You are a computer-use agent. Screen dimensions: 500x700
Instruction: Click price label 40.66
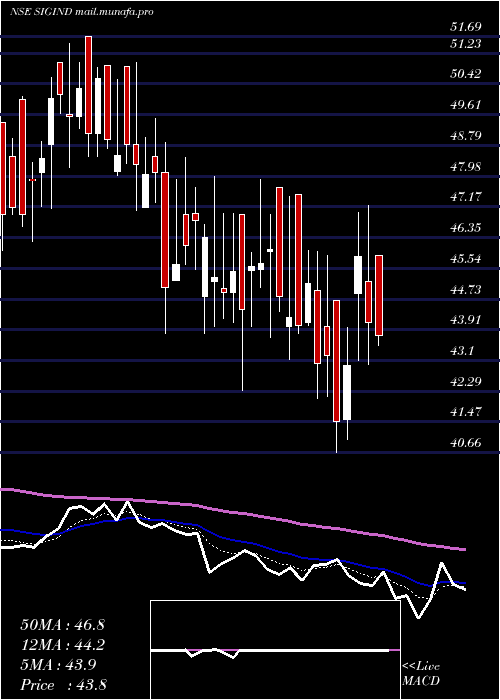click(x=466, y=443)
